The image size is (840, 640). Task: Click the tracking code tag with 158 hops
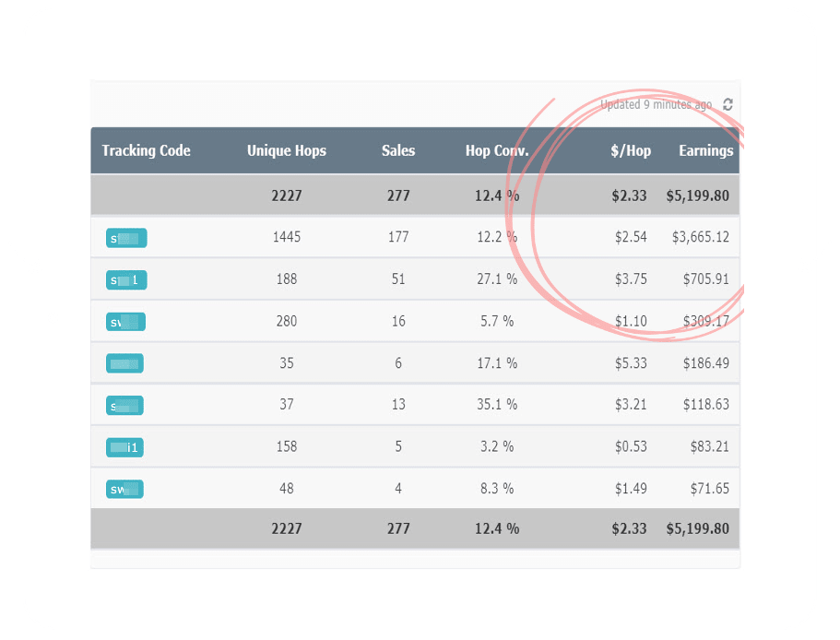point(124,447)
